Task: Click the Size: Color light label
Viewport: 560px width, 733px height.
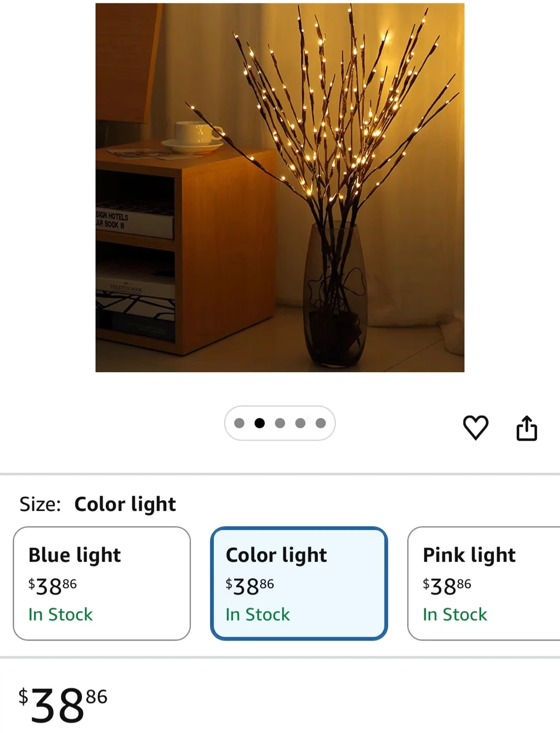Action: click(x=97, y=504)
